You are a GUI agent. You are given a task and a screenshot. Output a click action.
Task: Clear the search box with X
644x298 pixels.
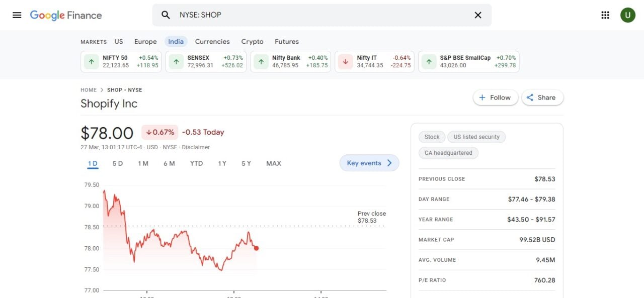coord(478,15)
